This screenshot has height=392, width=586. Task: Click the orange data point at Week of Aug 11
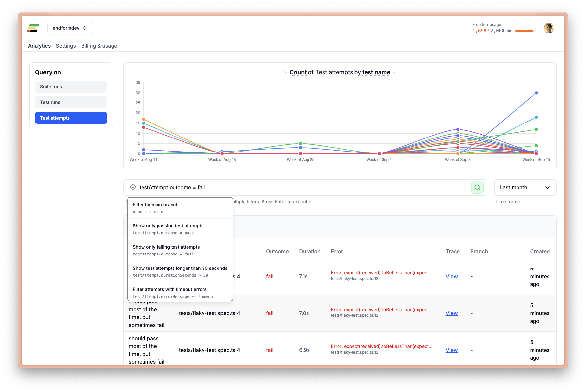(143, 119)
